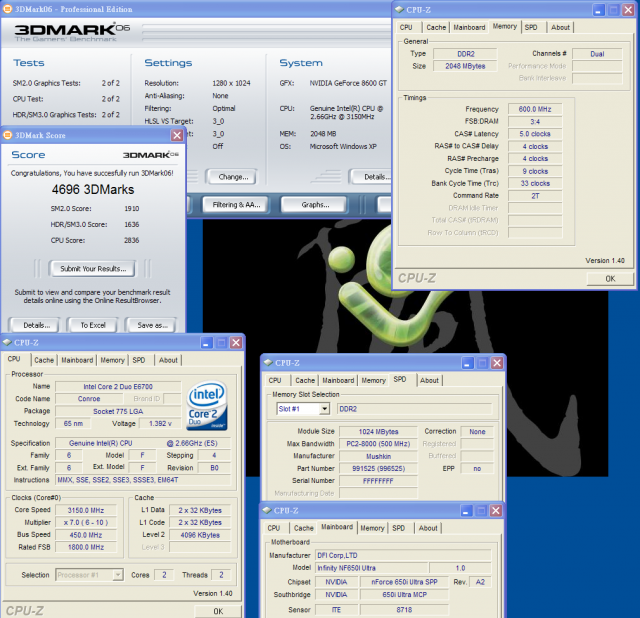Click the CPU-Z SPD window title icon

click(268, 362)
